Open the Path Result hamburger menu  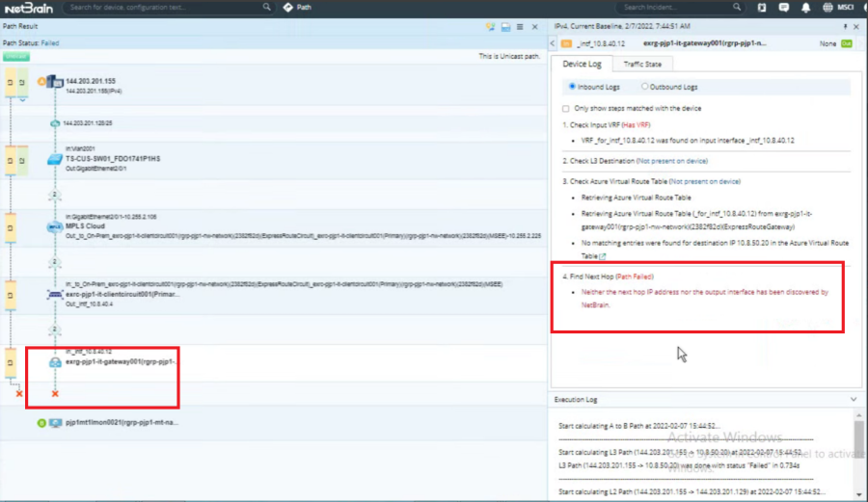coord(520,27)
